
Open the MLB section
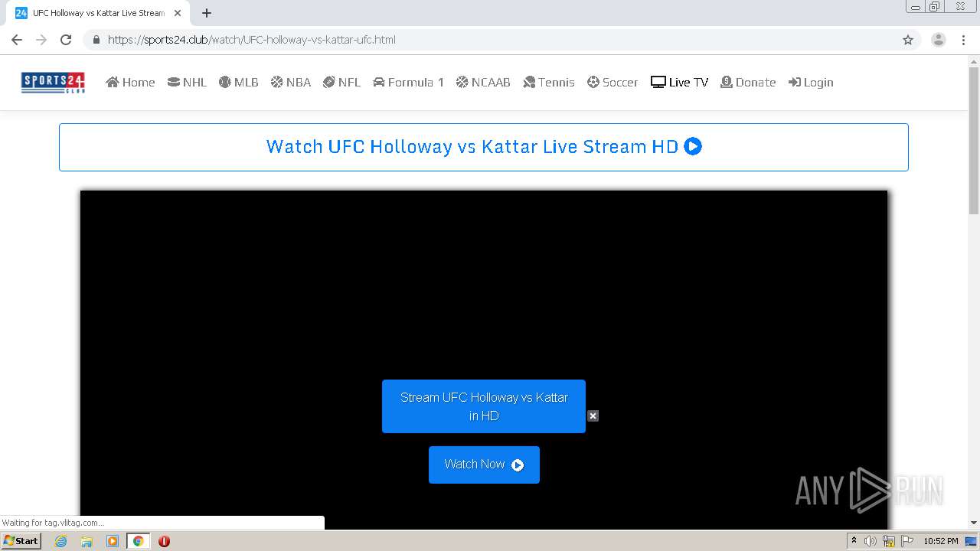click(238, 83)
